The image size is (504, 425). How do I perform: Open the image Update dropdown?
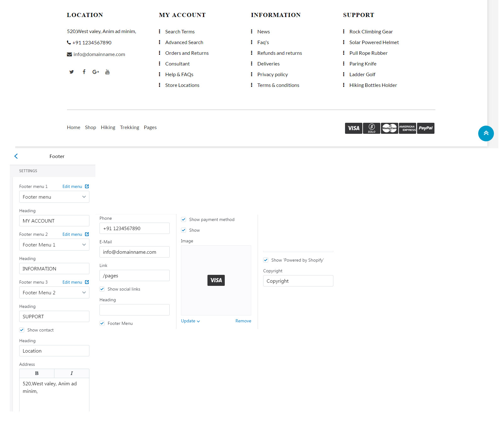pos(190,321)
